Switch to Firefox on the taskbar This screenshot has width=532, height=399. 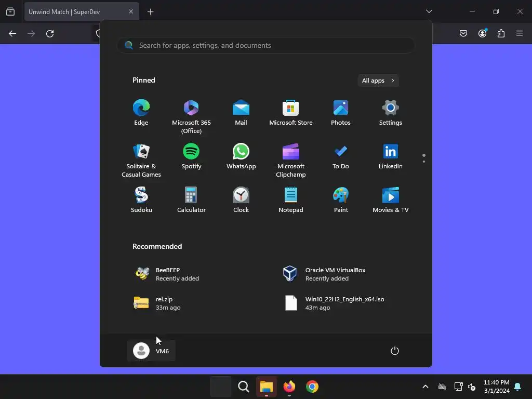(x=289, y=387)
